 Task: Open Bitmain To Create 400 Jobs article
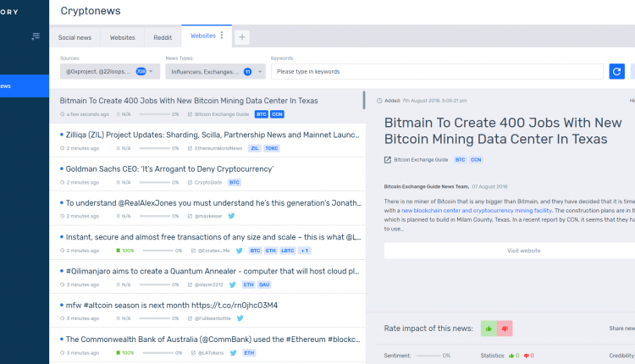(x=189, y=101)
